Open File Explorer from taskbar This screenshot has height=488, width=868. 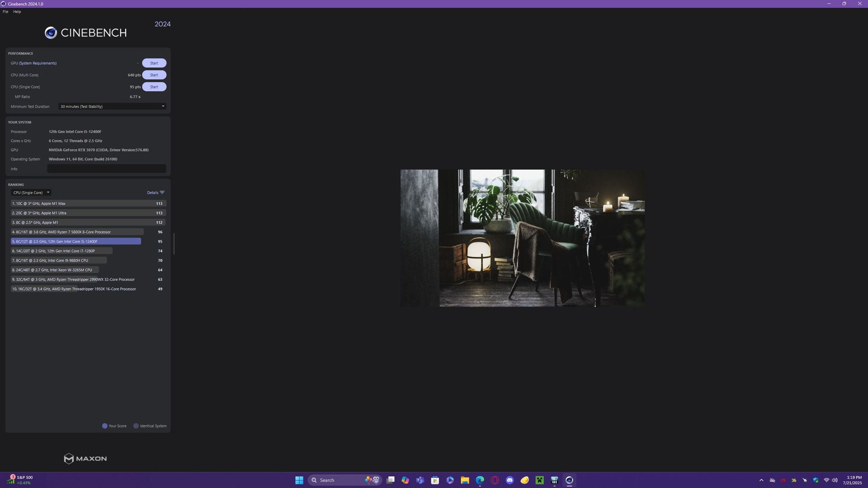[x=465, y=480]
